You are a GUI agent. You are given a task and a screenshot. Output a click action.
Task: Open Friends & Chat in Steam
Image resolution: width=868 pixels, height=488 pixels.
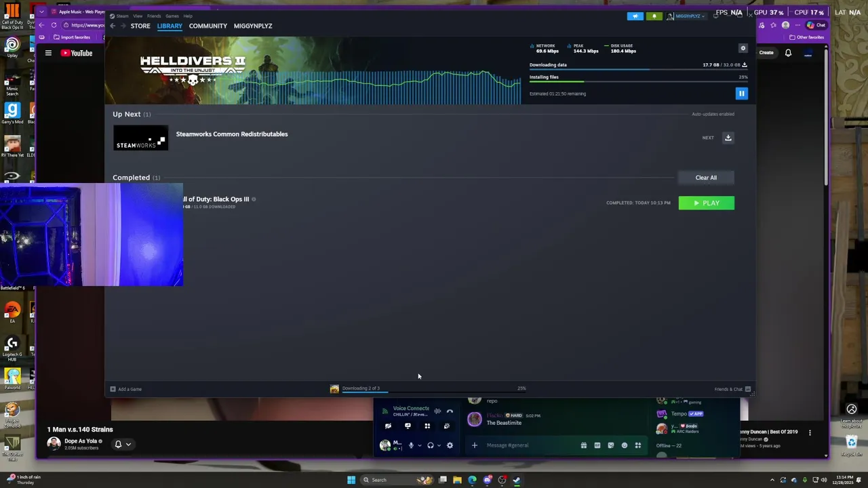click(x=732, y=389)
